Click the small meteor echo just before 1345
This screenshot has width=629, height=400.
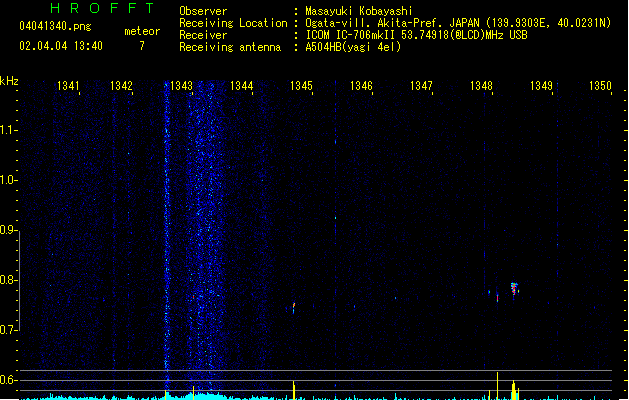click(x=294, y=308)
